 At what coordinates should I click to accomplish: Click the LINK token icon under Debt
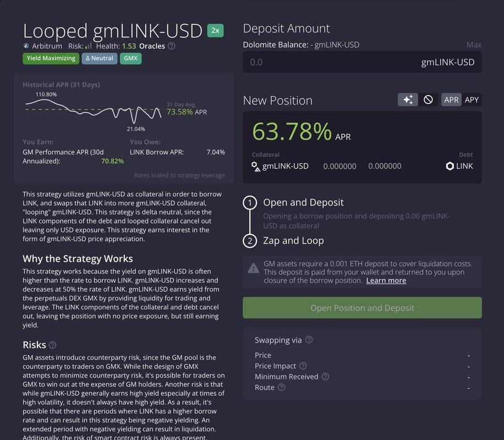[x=450, y=166]
